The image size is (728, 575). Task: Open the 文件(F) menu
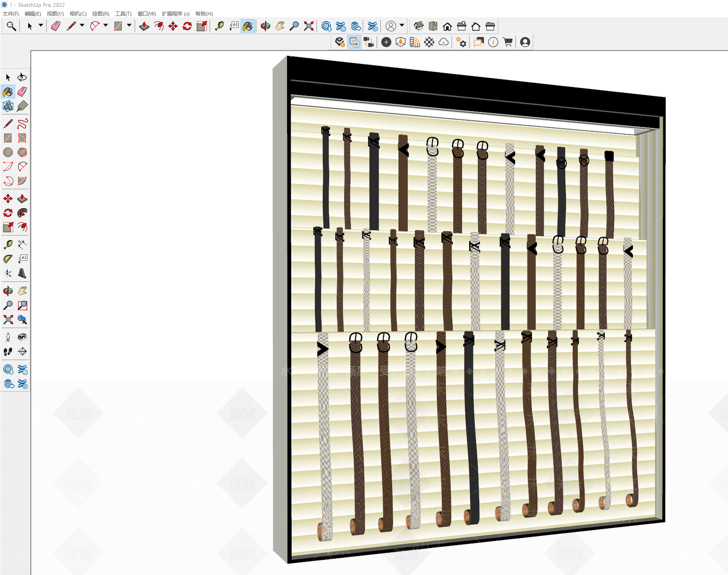(11, 14)
